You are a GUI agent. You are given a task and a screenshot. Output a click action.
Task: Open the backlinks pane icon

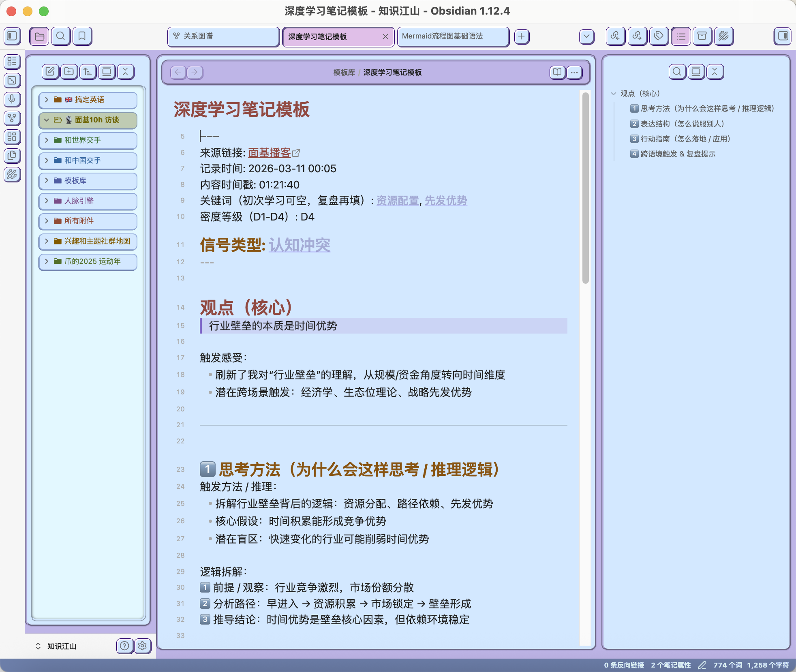click(615, 36)
